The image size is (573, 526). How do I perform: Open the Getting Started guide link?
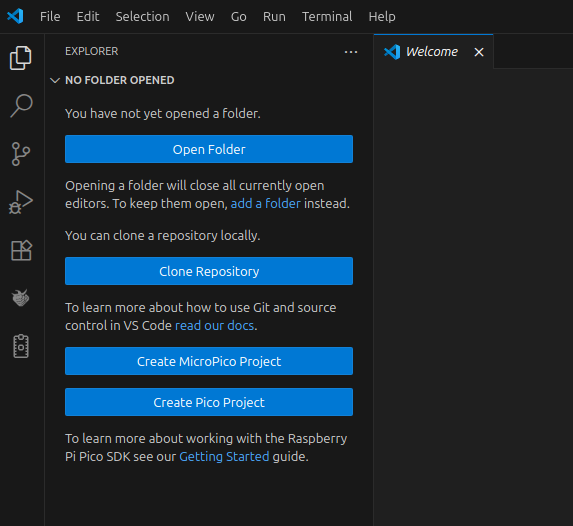click(x=224, y=457)
